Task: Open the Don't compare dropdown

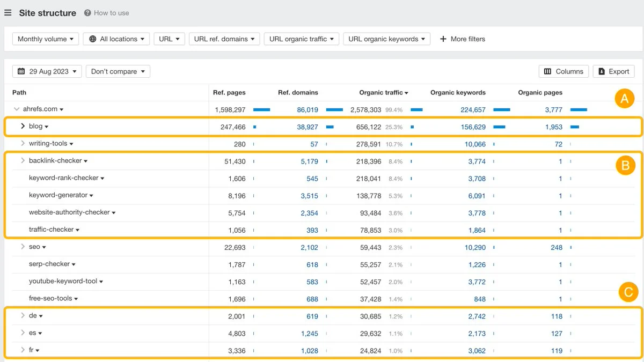Action: tap(118, 71)
